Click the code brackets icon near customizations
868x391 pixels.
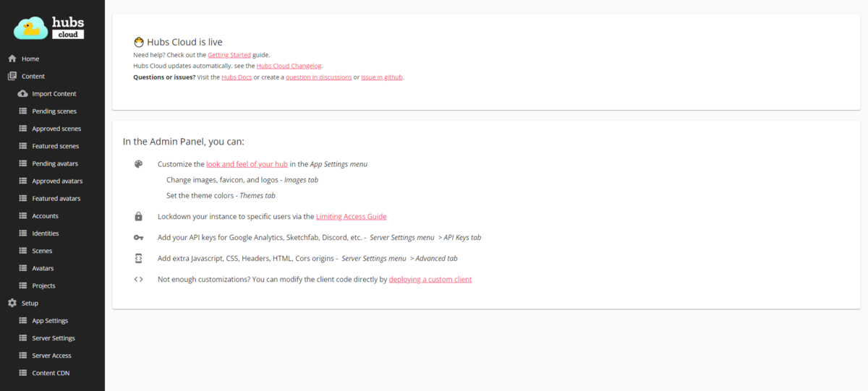pyautogui.click(x=138, y=279)
